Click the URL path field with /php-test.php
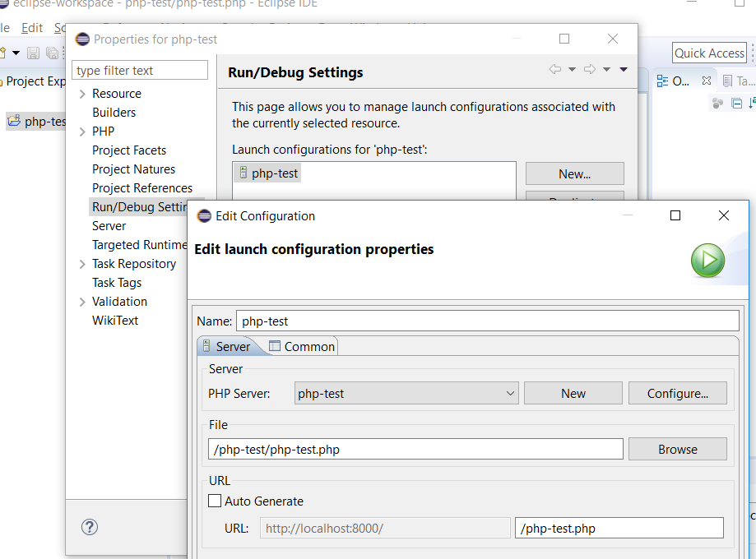The height and width of the screenshot is (559, 756). (619, 528)
